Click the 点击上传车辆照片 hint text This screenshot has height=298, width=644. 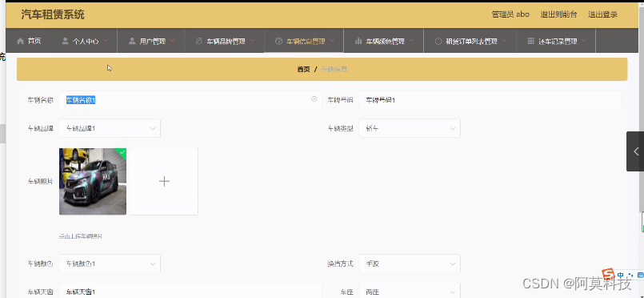click(81, 236)
